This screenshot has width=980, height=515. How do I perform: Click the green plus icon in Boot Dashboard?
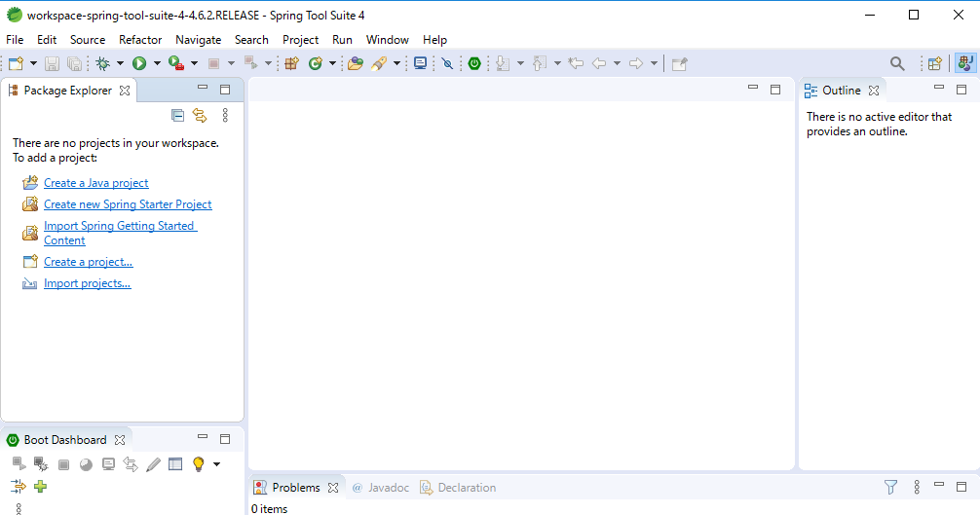click(x=41, y=487)
